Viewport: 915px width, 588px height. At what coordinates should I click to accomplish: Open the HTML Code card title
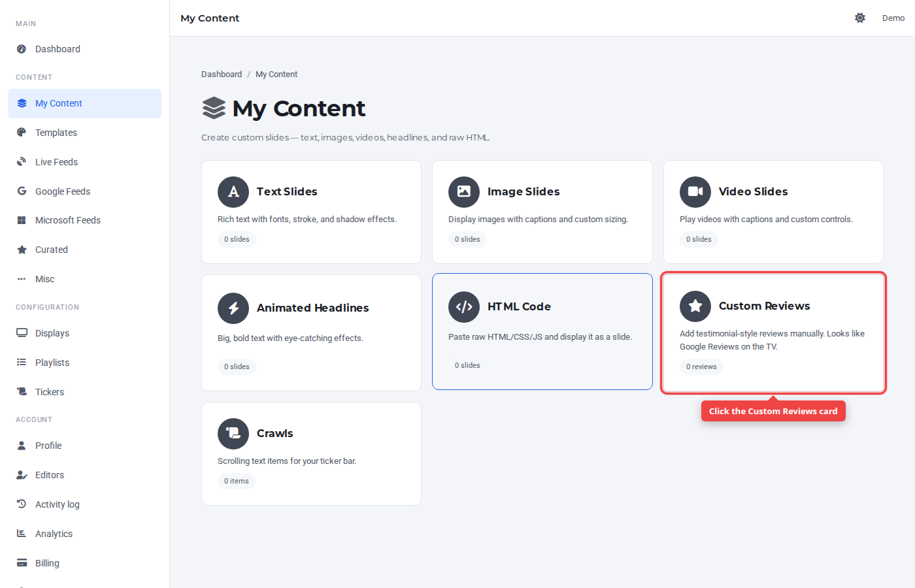(x=519, y=306)
